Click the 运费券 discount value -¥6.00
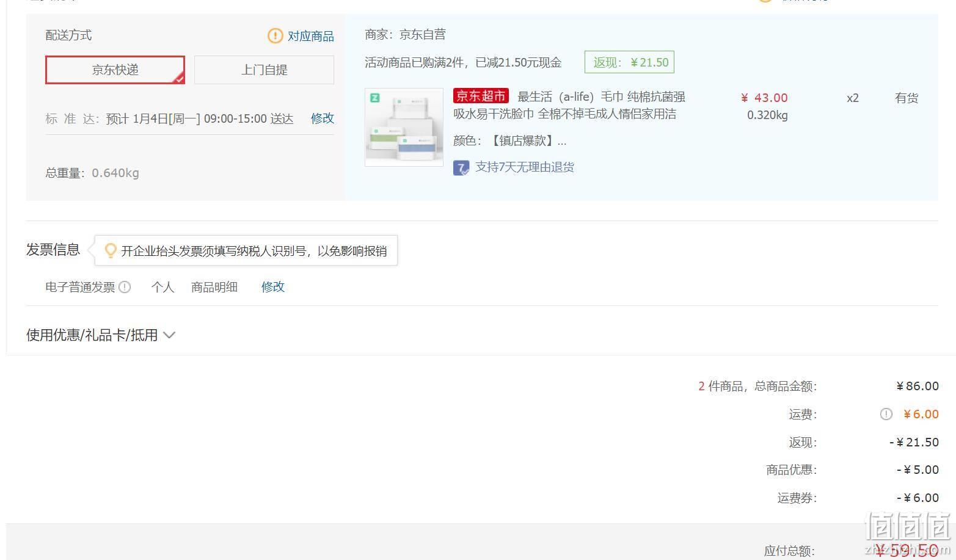The image size is (956, 560). (918, 498)
